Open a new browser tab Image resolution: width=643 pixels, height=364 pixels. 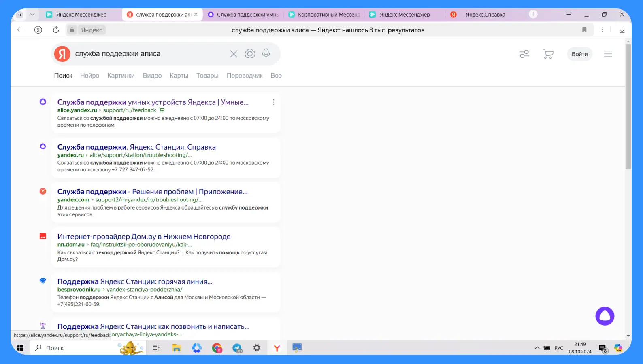pos(533,14)
